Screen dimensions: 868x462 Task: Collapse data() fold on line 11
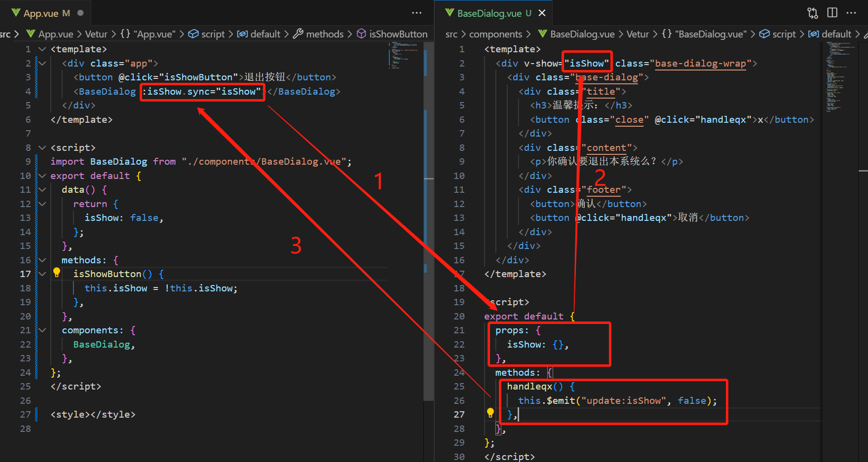pos(42,189)
